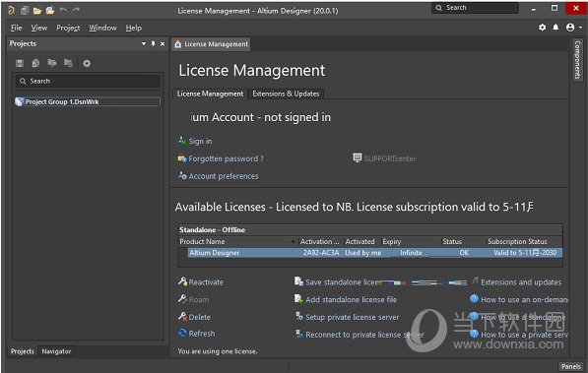Open a project via the second folder icon

click(x=50, y=11)
